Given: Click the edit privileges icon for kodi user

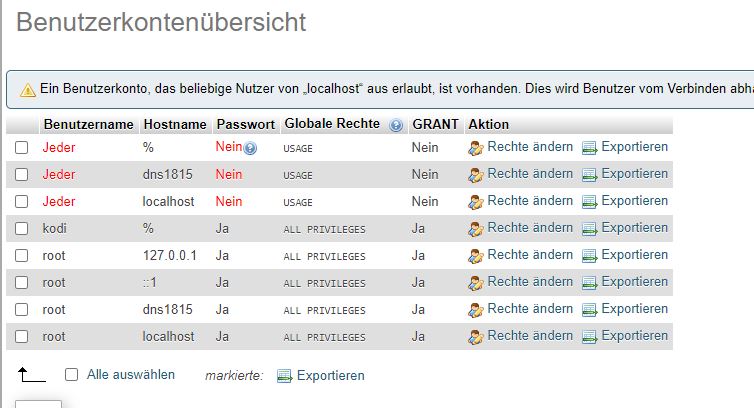Looking at the screenshot, I should coord(476,229).
